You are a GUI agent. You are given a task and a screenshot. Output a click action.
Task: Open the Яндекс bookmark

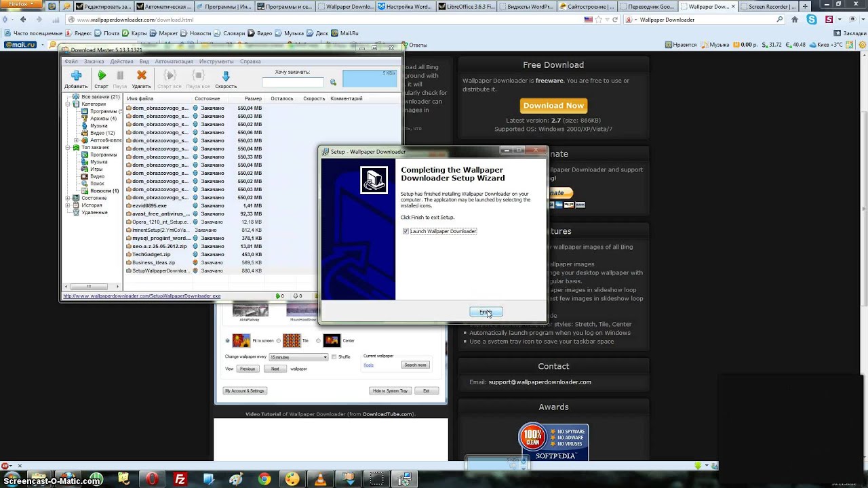point(79,33)
